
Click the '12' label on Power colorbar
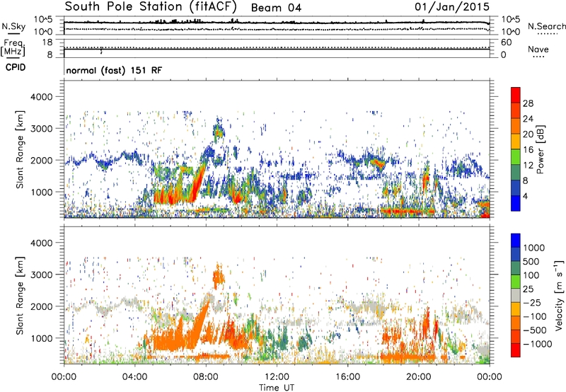coord(528,165)
